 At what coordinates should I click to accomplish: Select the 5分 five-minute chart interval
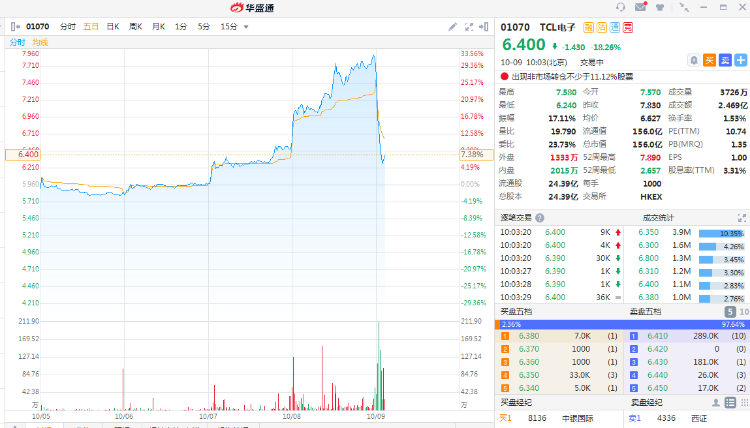pos(204,27)
